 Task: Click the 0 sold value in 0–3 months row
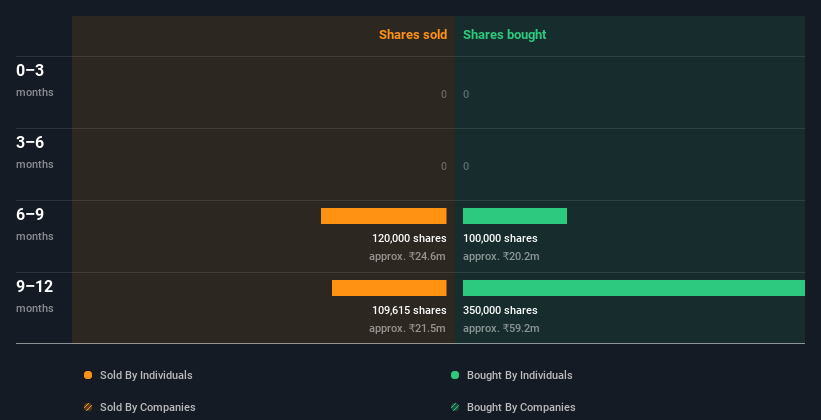click(444, 94)
